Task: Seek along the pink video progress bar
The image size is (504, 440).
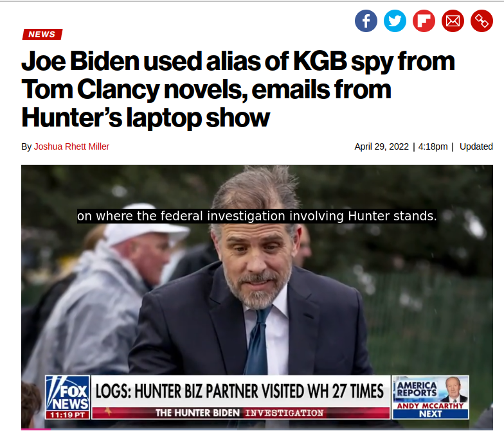Action: pos(257,429)
